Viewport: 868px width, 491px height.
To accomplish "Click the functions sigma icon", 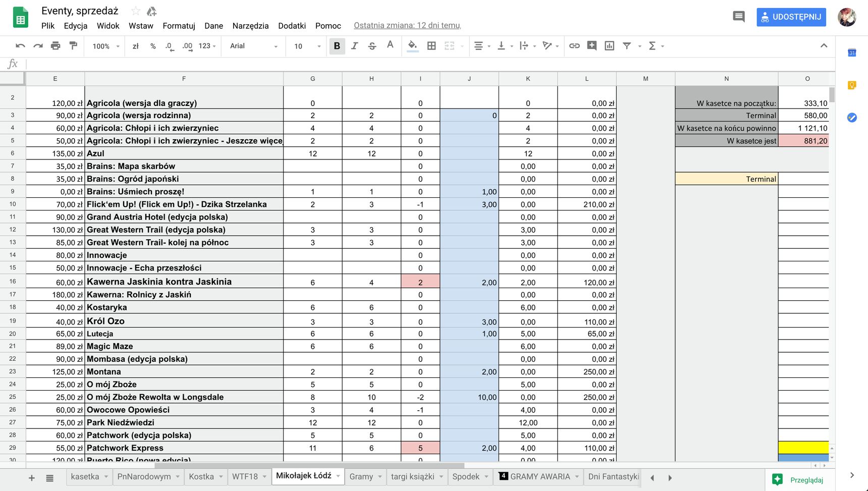I will click(x=656, y=46).
